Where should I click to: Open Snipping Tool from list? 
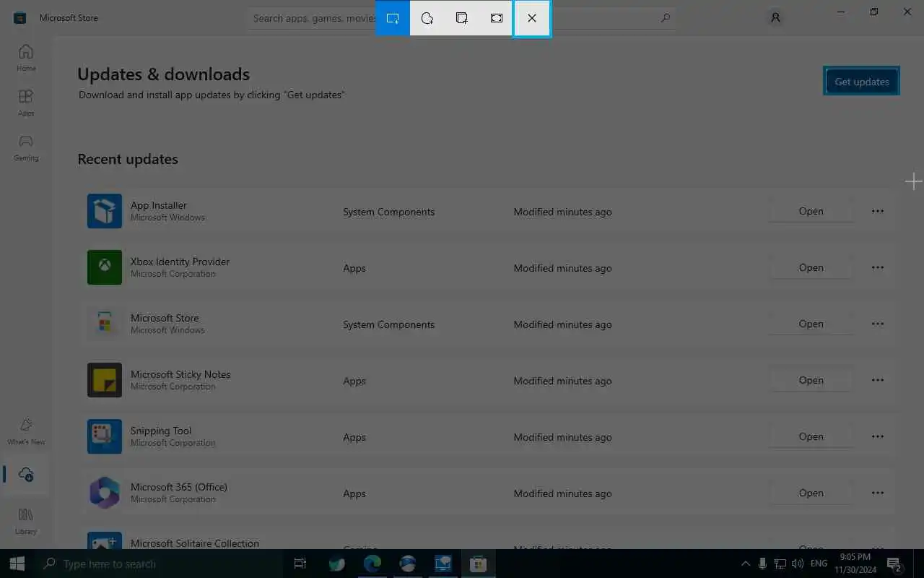811,436
